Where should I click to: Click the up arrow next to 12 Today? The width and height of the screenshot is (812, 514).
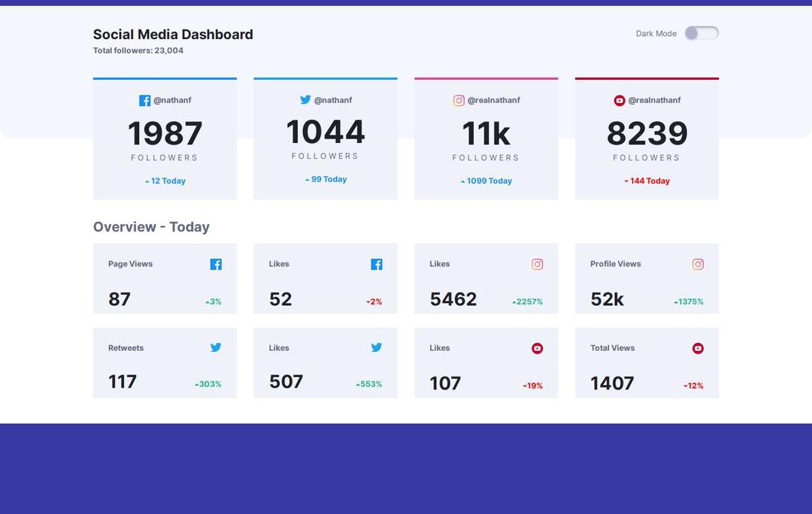(x=147, y=181)
